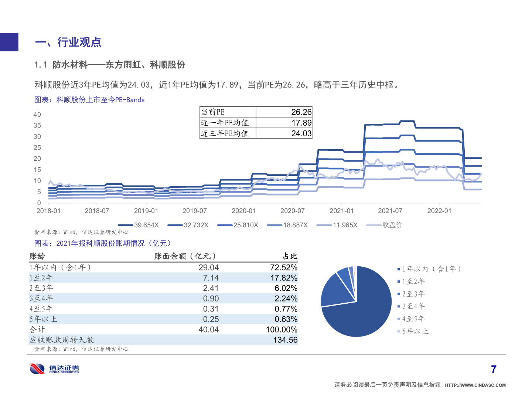Click the 当前PE value 26.26 cell
532x399 pixels.
(x=284, y=112)
